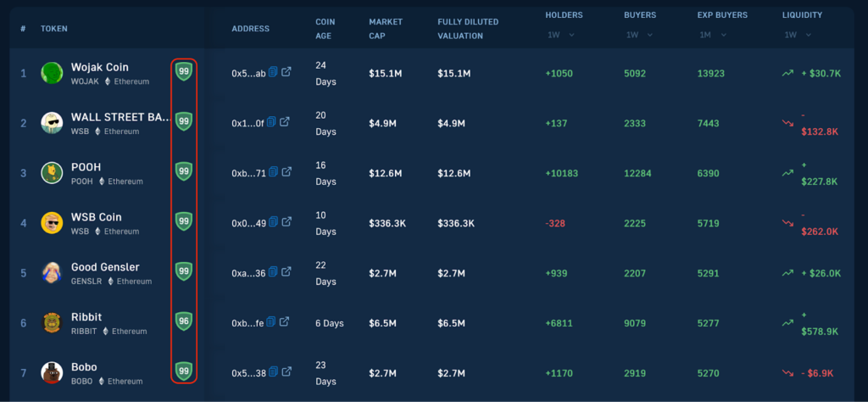Screen dimensions: 868x402
Task: Open the Buyers 1W timeframe dropdown
Action: coord(638,35)
